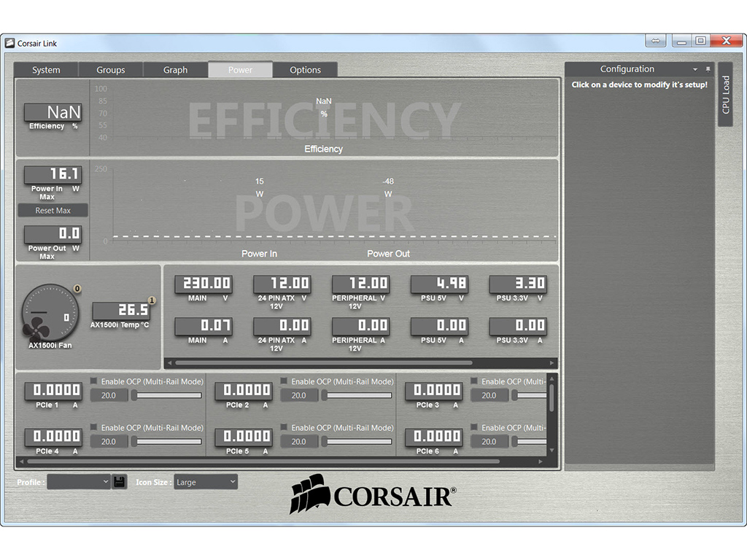Click the PCIe 1 OCP value field 20.0
The image size is (747, 560).
point(109,395)
